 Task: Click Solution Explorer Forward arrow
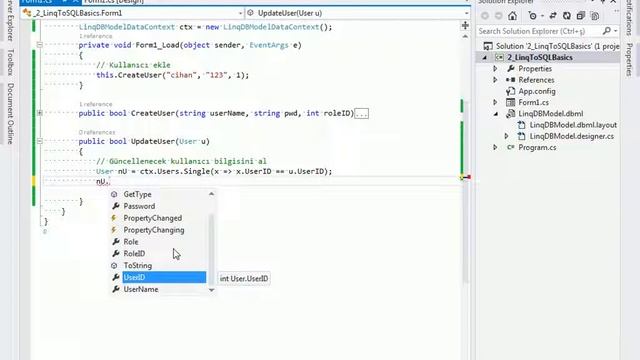(x=498, y=16)
